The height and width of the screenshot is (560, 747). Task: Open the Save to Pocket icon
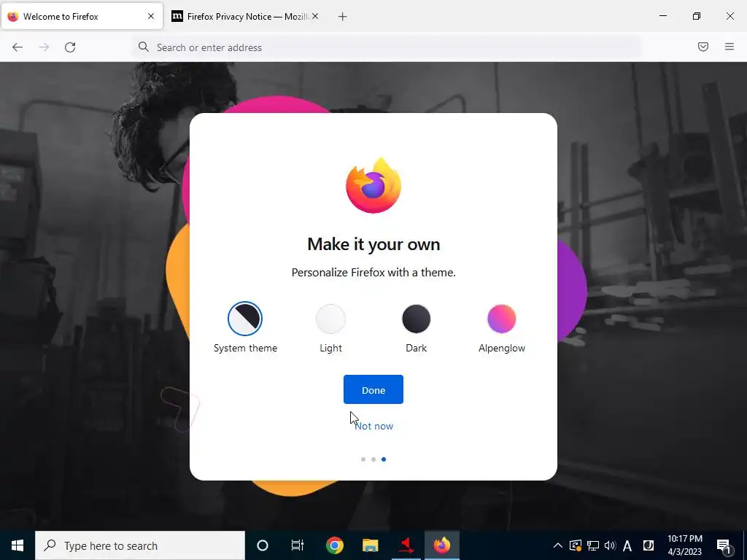pos(703,47)
